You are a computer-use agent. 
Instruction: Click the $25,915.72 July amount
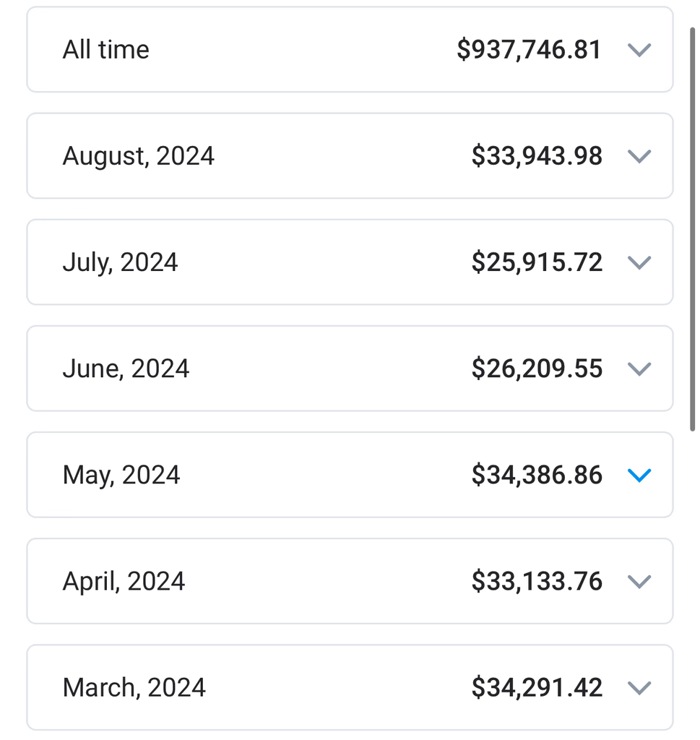(537, 262)
